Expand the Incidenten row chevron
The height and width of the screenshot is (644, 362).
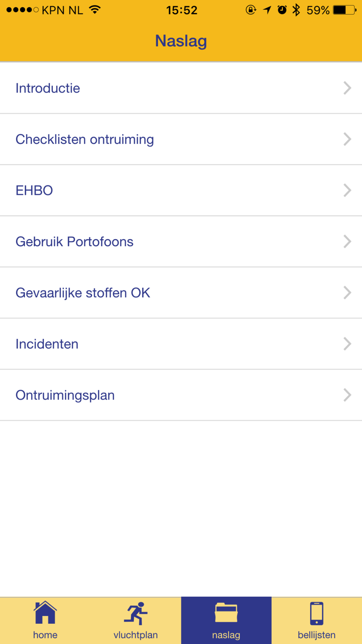pos(347,344)
